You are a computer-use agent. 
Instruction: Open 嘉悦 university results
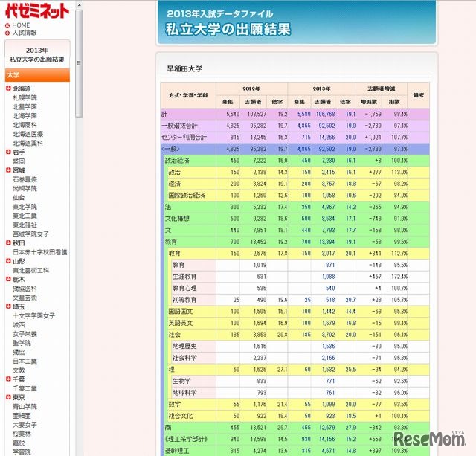(x=19, y=443)
